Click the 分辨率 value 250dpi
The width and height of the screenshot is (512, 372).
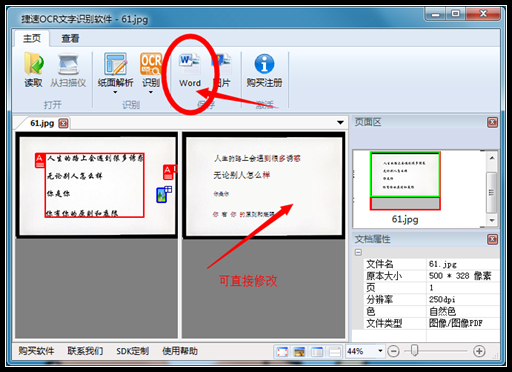coord(442,299)
